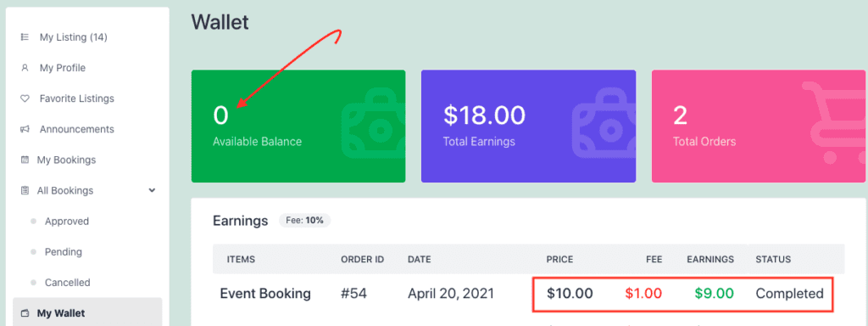868x326 pixels.
Task: Click the My Wallet icon in sidebar
Action: (25, 313)
